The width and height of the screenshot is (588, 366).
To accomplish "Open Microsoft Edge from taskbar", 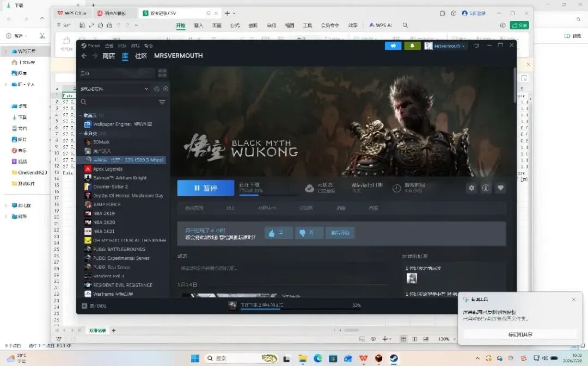I will (318, 358).
